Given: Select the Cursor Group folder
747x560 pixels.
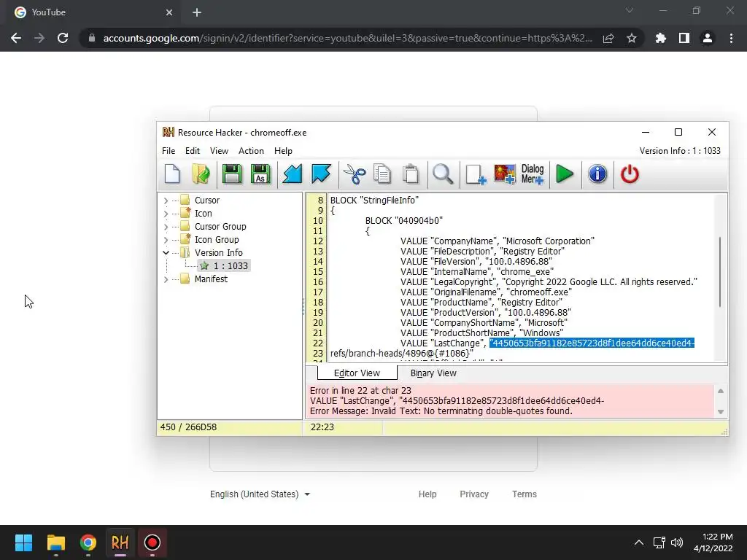Looking at the screenshot, I should click(220, 227).
